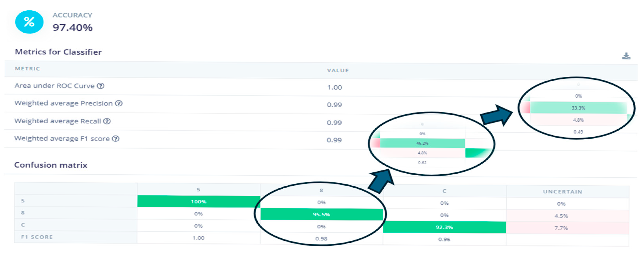This screenshot has width=644, height=256.
Task: Select the green 100% confusion matrix cell
Action: [x=198, y=202]
